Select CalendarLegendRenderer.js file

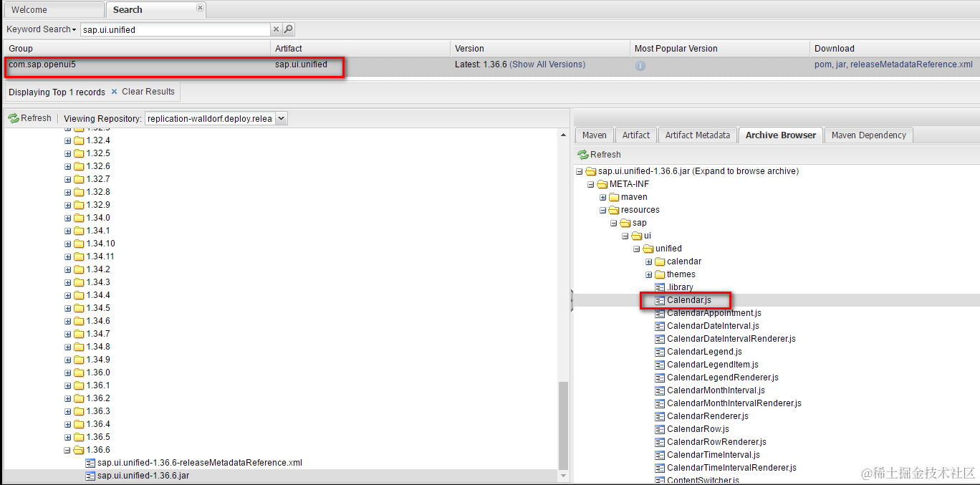pyautogui.click(x=723, y=378)
